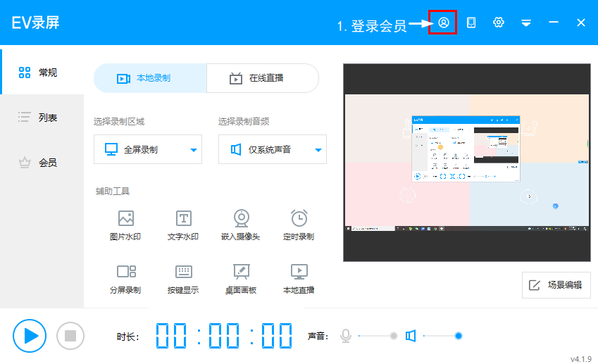Click the 选择录制音频 label
The height and width of the screenshot is (364, 598).
tap(244, 122)
